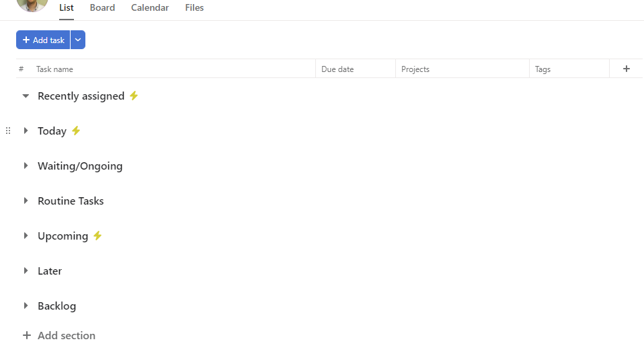Click the Due date column header
Viewport: 644px width, 352px height.
pyautogui.click(x=337, y=69)
